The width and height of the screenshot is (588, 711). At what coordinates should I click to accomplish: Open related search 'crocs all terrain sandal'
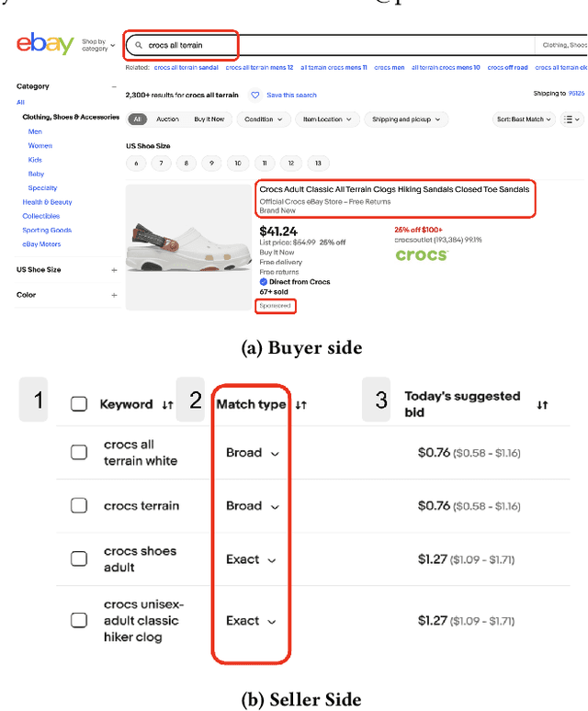(x=186, y=68)
